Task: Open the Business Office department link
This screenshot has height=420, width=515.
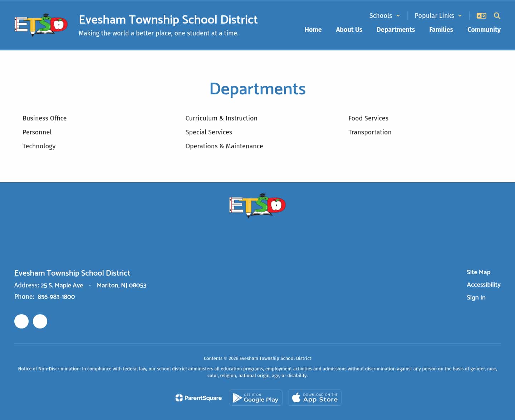Action: pyautogui.click(x=44, y=118)
